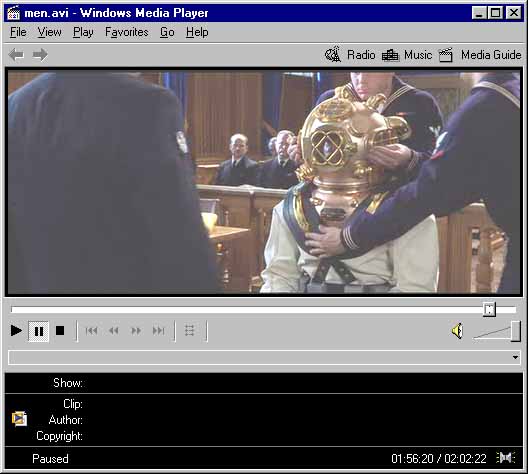Image resolution: width=528 pixels, height=474 pixels.
Task: Open the Music toolbar button
Action: click(407, 55)
